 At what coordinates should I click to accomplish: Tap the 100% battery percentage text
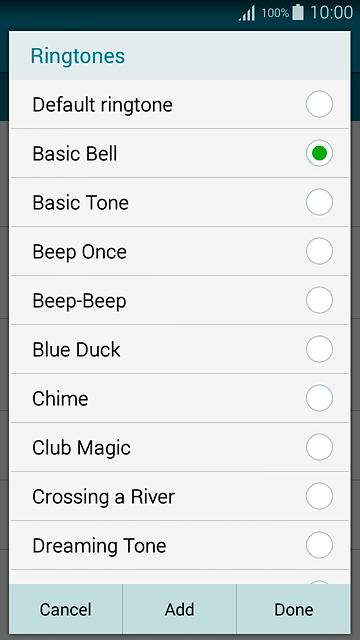click(x=275, y=13)
